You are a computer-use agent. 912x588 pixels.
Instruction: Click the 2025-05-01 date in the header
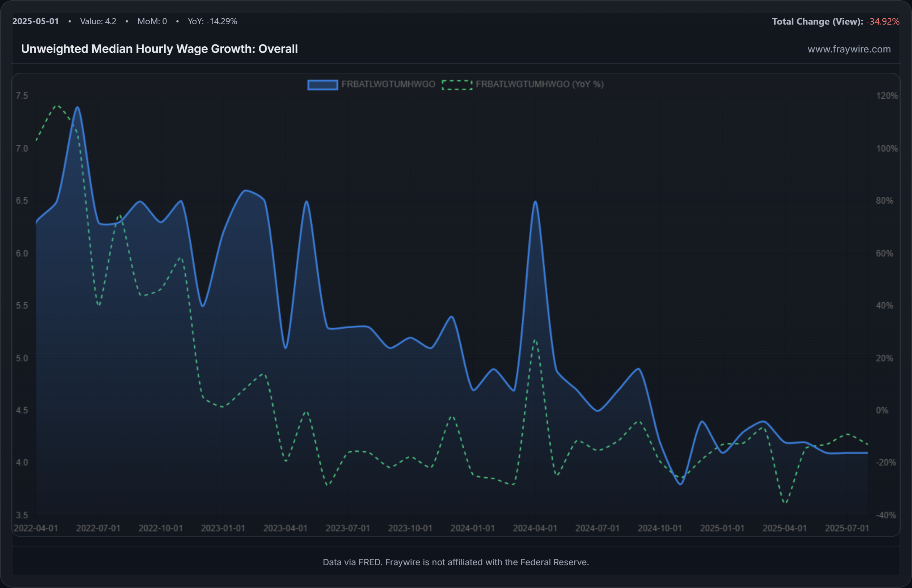35,21
